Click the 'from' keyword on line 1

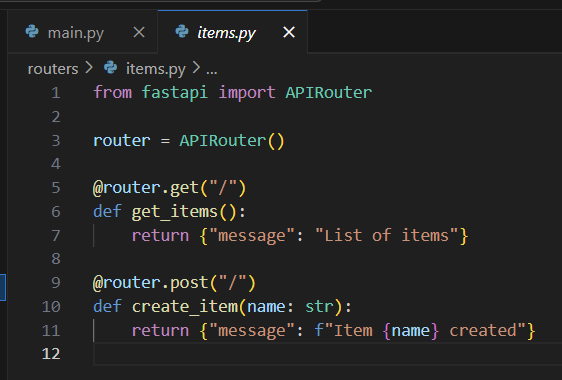click(113, 92)
